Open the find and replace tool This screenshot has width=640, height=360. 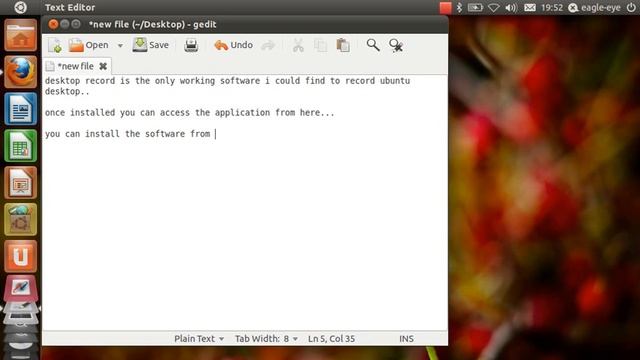click(396, 45)
